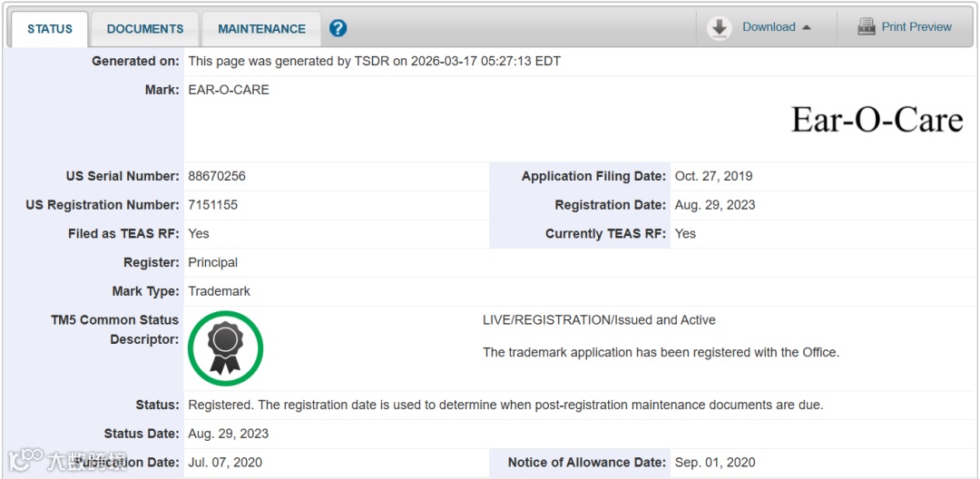
Task: Click the Filed as TEAS RF value Yes
Action: tap(199, 233)
